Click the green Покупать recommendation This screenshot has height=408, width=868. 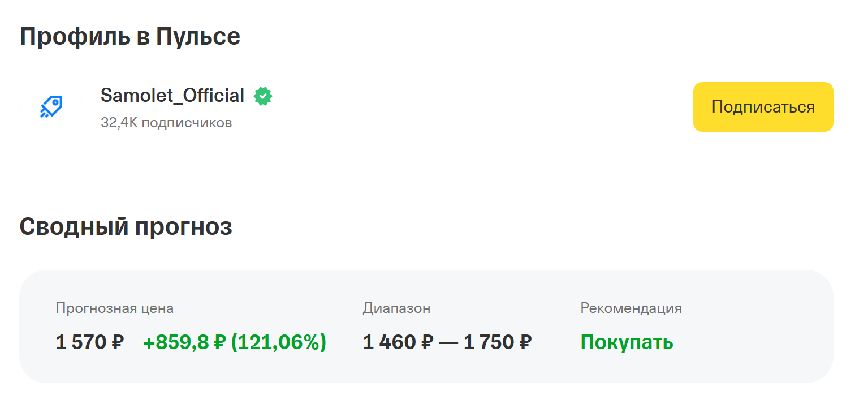[627, 342]
